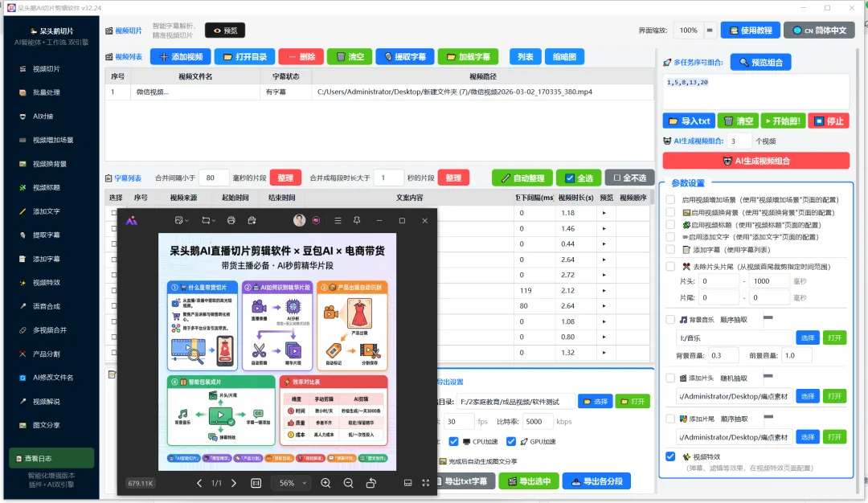This screenshot has height=503, width=868.
Task: Open crop/convert dropdown in viewer toolbar
Action: [x=208, y=220]
